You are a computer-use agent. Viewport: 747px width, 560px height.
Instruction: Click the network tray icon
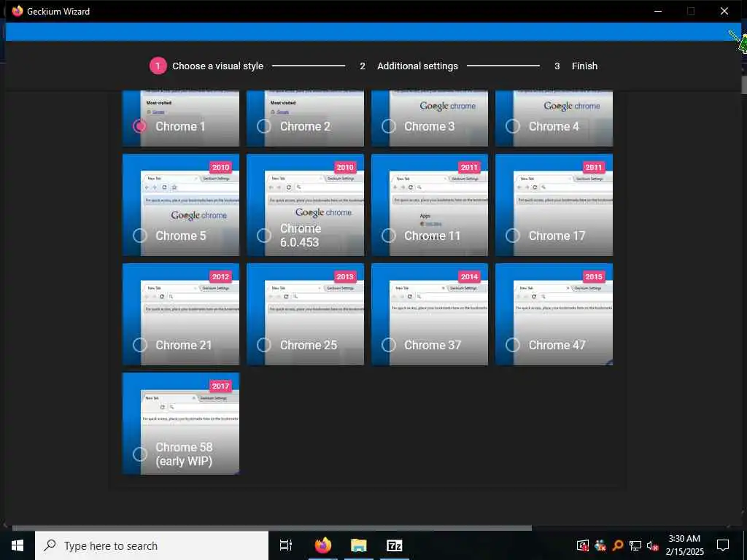point(635,545)
